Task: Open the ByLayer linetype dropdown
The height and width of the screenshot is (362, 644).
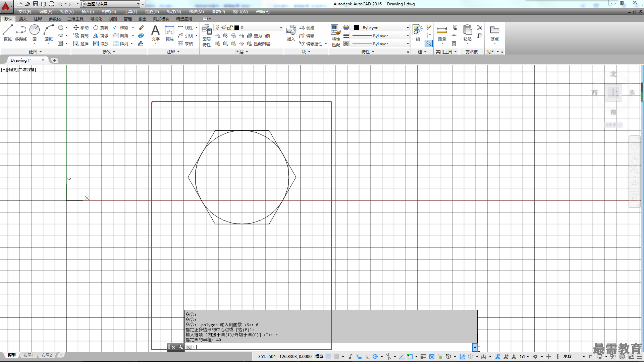Action: point(380,44)
